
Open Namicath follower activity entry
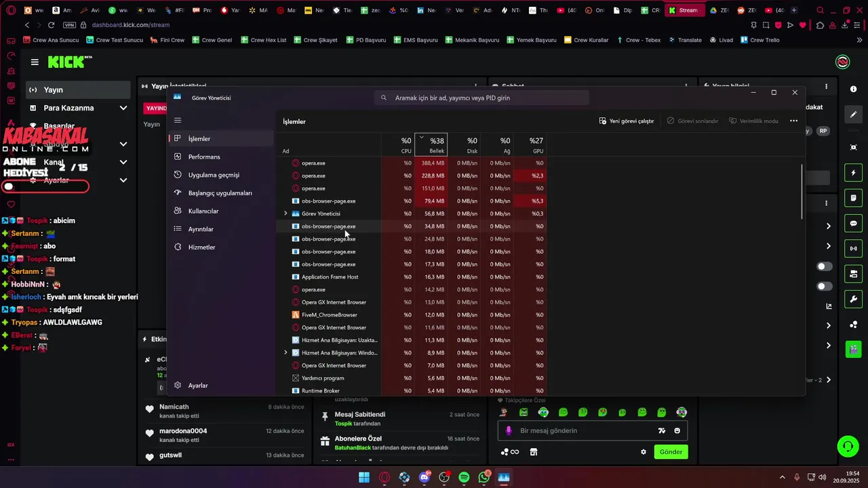click(224, 411)
